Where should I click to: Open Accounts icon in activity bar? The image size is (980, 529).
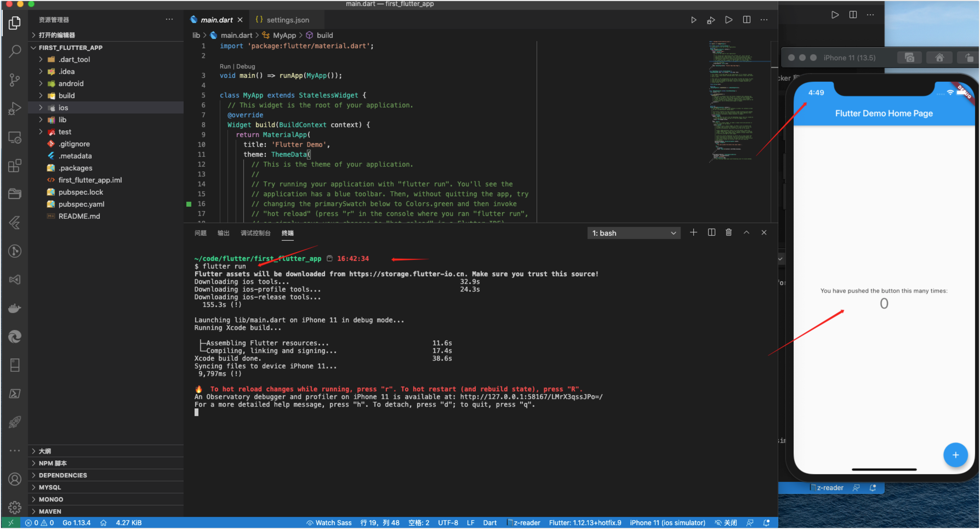point(15,479)
